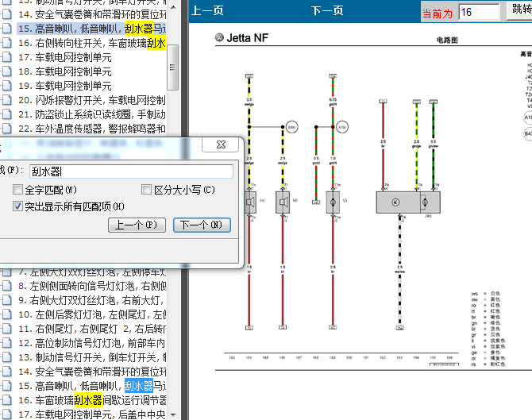Click horn H7 speaker symbol in diagram

click(x=283, y=202)
